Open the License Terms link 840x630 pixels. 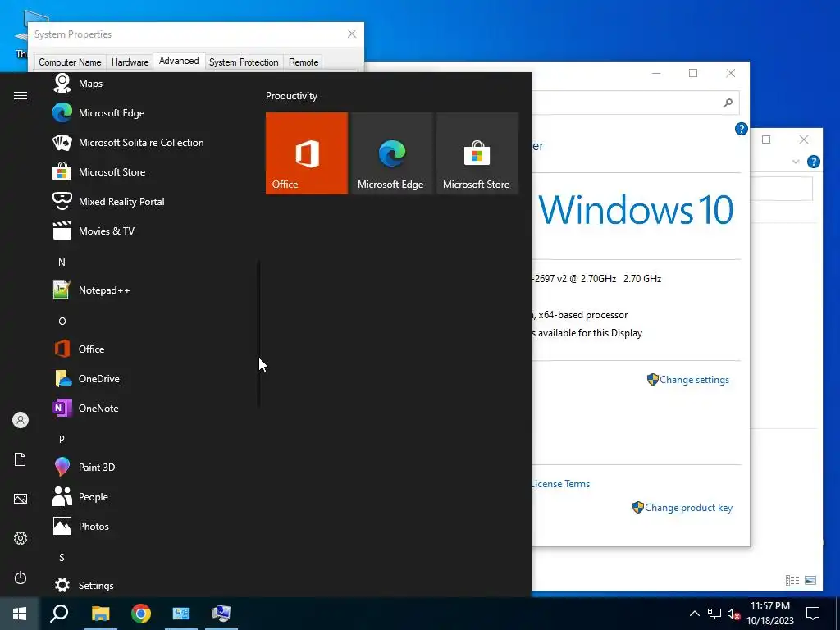click(x=560, y=483)
